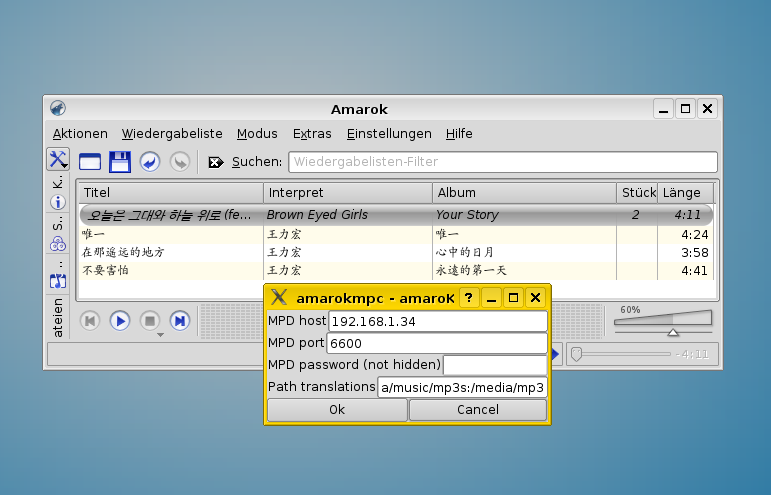This screenshot has height=495, width=771.
Task: Click the clear playlist window icon
Action: [90, 162]
